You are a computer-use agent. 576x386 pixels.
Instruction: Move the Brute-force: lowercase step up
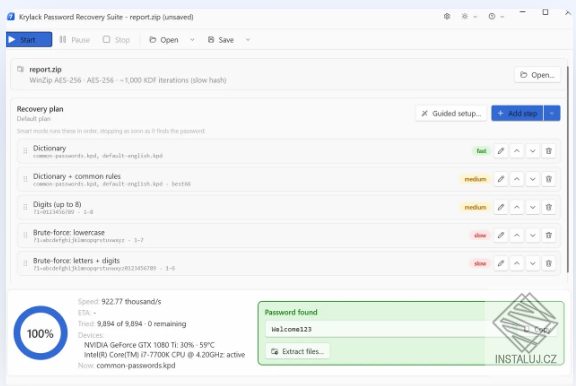pyautogui.click(x=517, y=235)
